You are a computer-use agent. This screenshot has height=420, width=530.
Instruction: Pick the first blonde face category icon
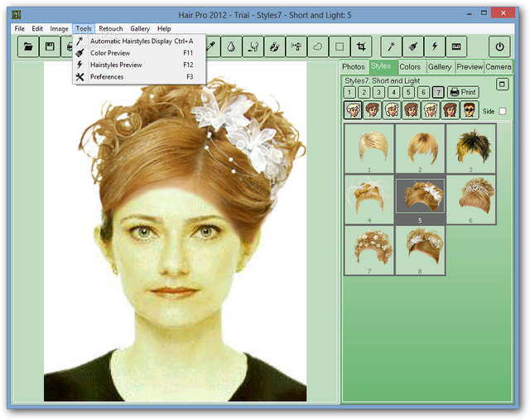tap(353, 110)
